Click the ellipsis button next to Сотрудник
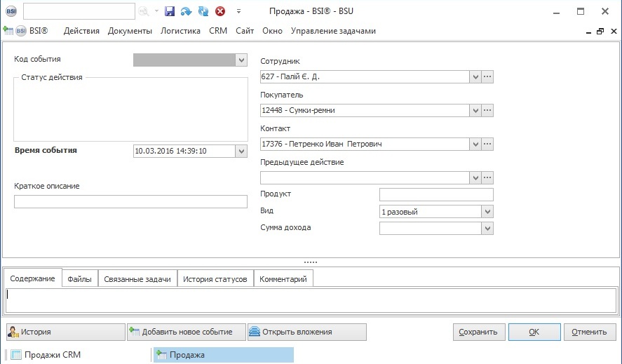The image size is (622, 364). (487, 76)
